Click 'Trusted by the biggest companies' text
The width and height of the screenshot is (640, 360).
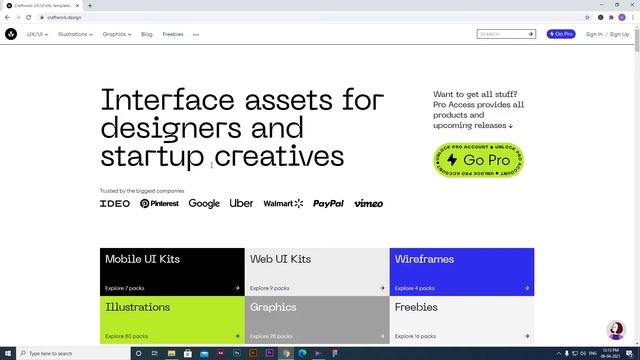142,191
